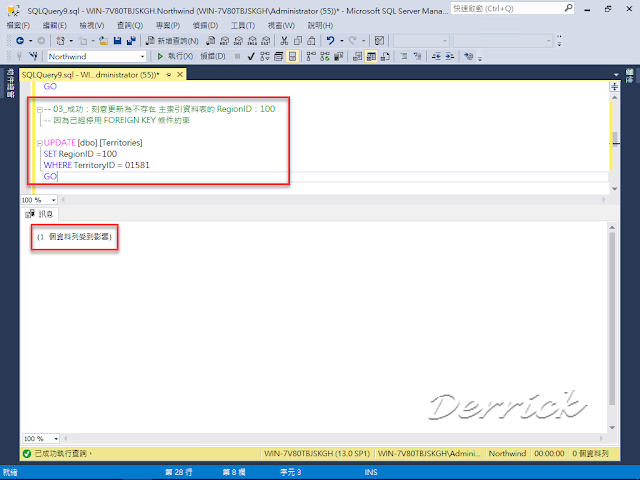
Task: Open the standard toolbar overflow options
Action: [x=559, y=41]
